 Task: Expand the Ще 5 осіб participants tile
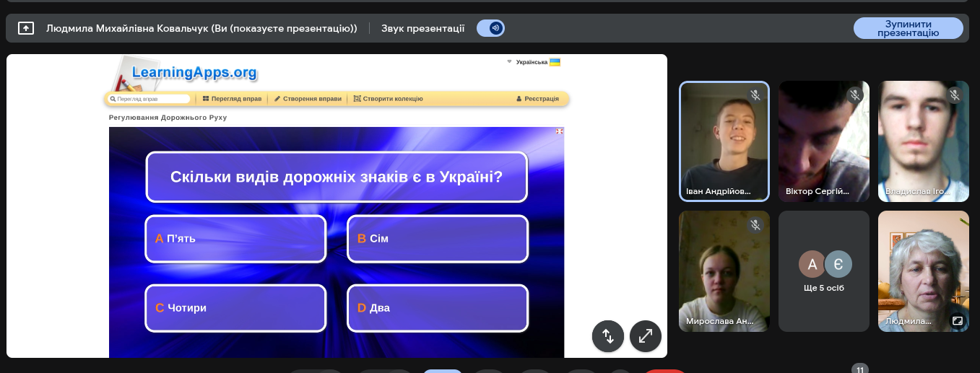824,271
